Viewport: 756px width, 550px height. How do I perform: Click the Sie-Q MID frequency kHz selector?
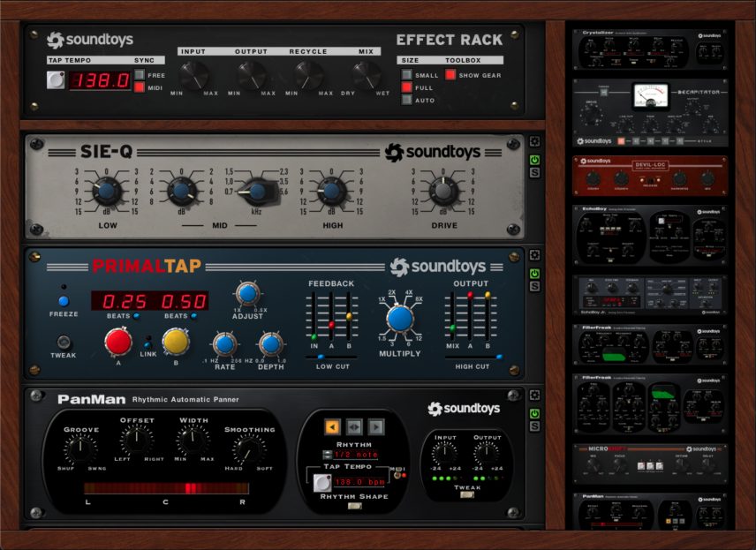pyautogui.click(x=258, y=192)
